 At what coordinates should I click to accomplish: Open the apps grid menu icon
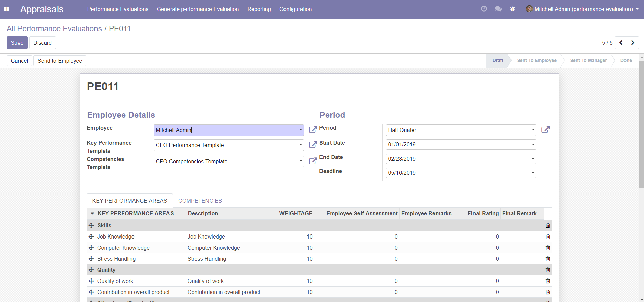point(7,9)
